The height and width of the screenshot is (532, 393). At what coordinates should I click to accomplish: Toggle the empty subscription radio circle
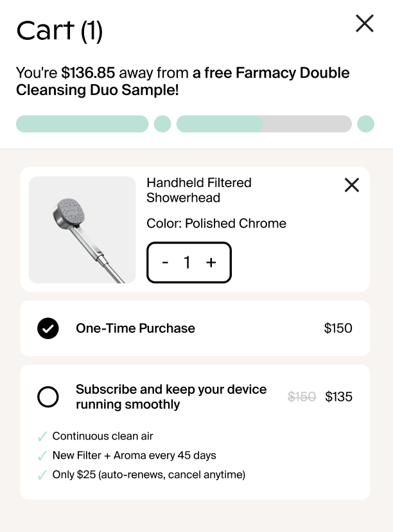(48, 396)
